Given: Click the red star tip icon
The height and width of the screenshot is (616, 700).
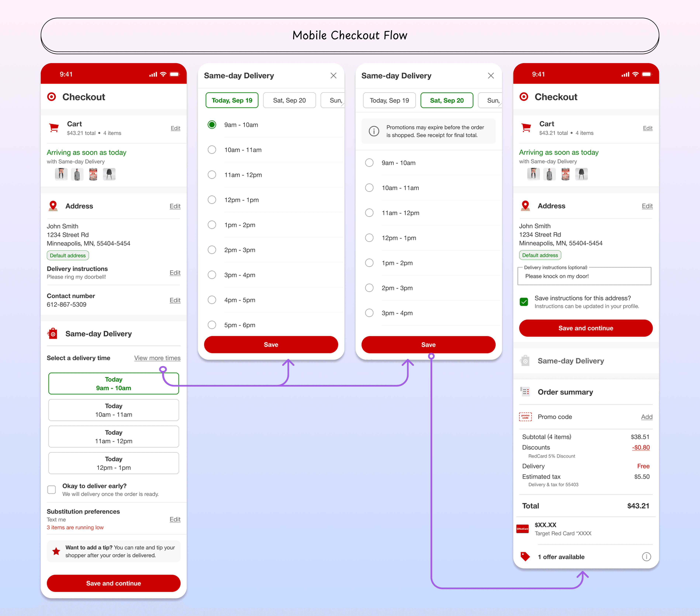Looking at the screenshot, I should click(x=56, y=551).
